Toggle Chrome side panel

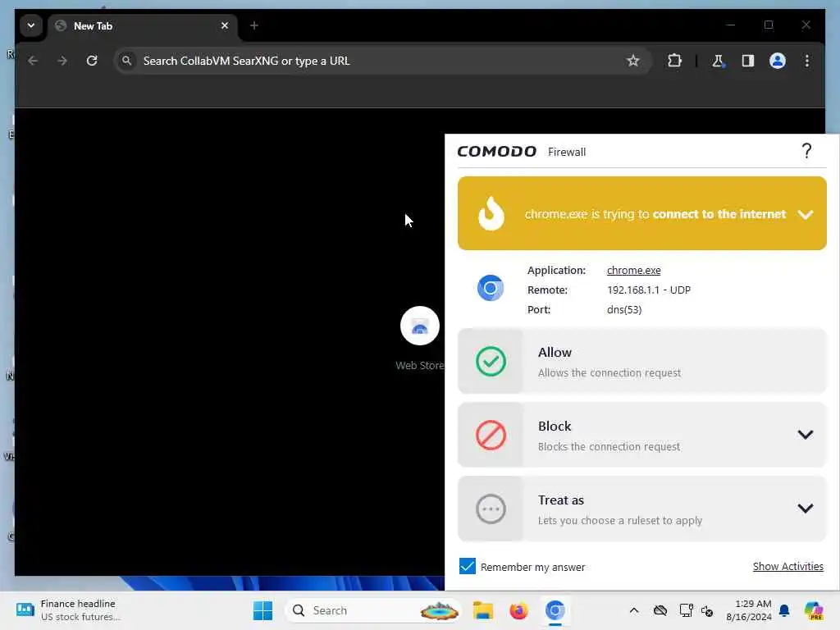click(748, 61)
